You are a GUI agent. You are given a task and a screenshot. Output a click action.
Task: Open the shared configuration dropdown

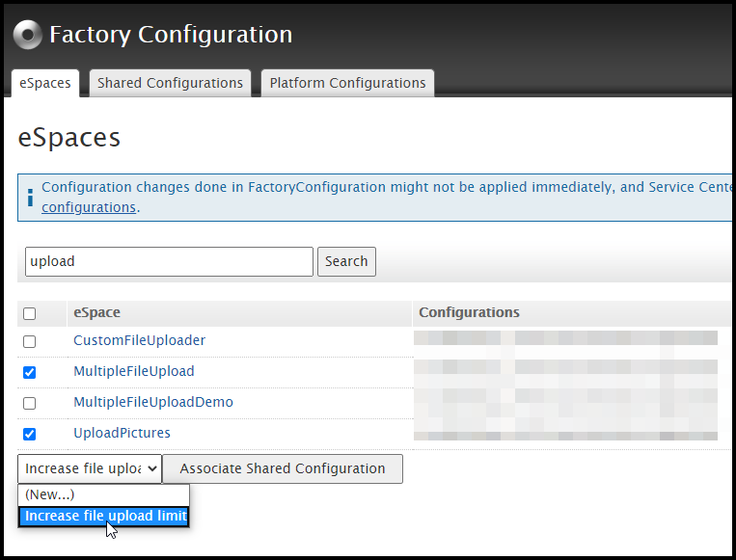point(90,469)
